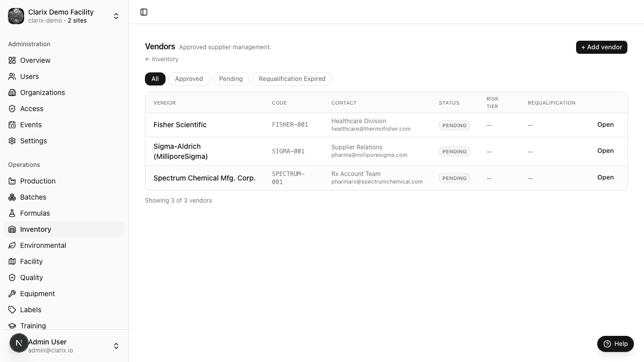The width and height of the screenshot is (644, 362).
Task: Go to the Facility section
Action: coord(64,261)
